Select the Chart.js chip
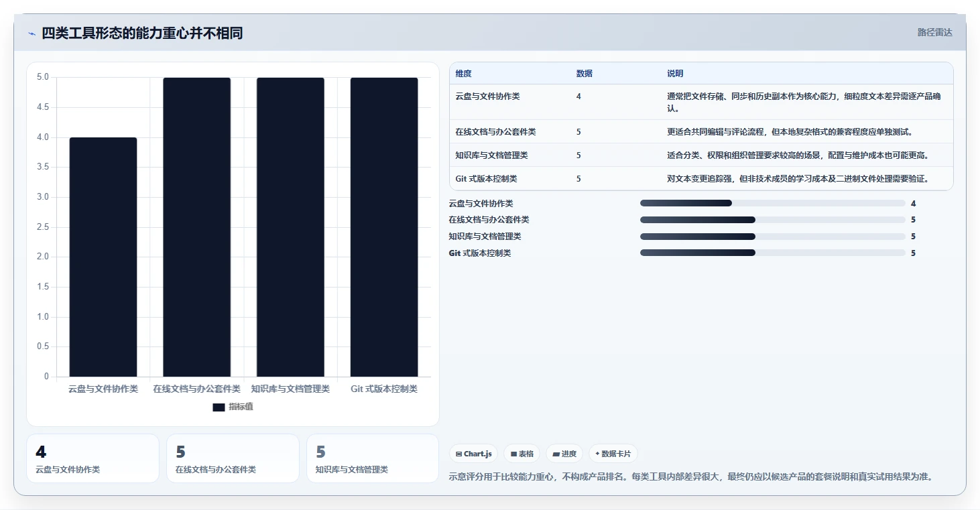The width and height of the screenshot is (980, 510). coord(473,454)
